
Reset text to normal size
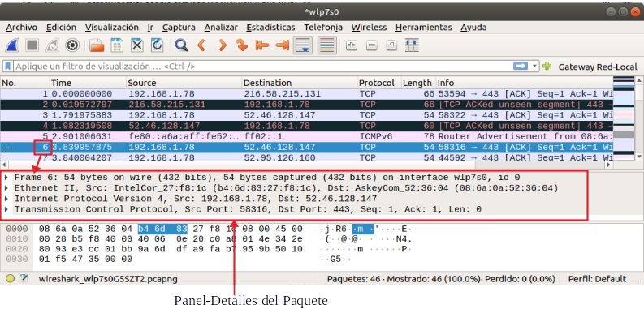pos(391,45)
